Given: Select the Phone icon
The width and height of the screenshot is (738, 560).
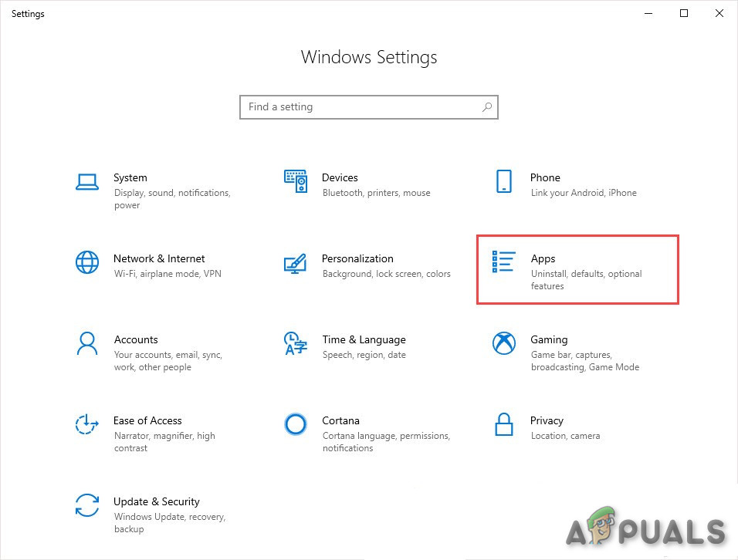Looking at the screenshot, I should [x=503, y=181].
